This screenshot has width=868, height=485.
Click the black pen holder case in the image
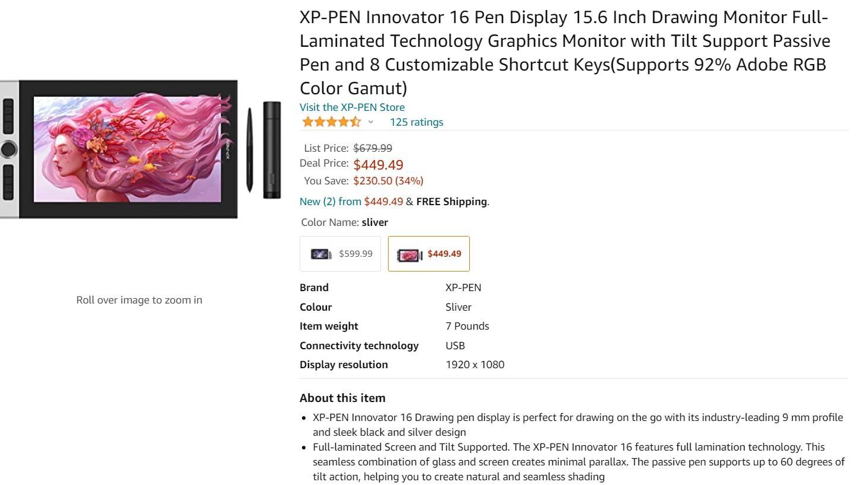pyautogui.click(x=272, y=149)
